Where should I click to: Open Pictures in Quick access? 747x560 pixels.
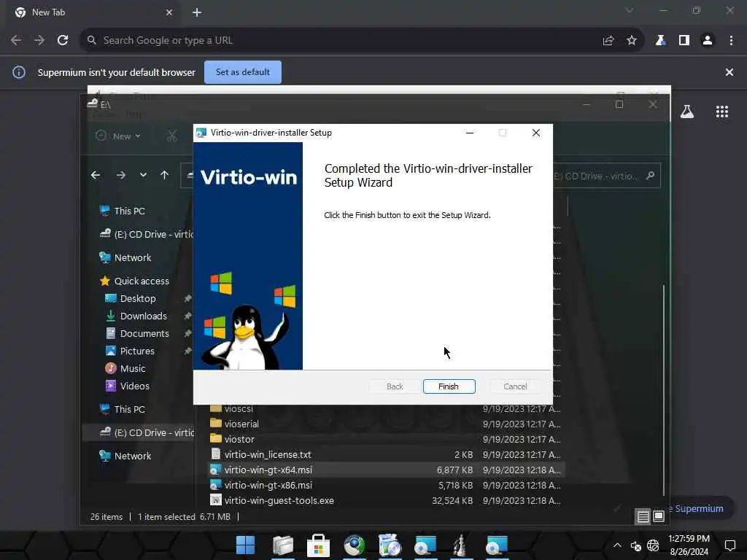tap(130, 351)
